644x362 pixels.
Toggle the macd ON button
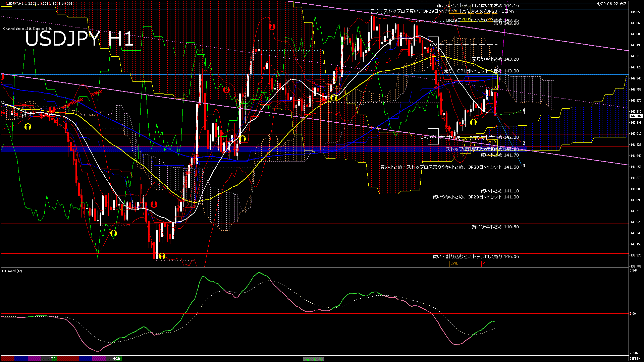tap(314, 359)
